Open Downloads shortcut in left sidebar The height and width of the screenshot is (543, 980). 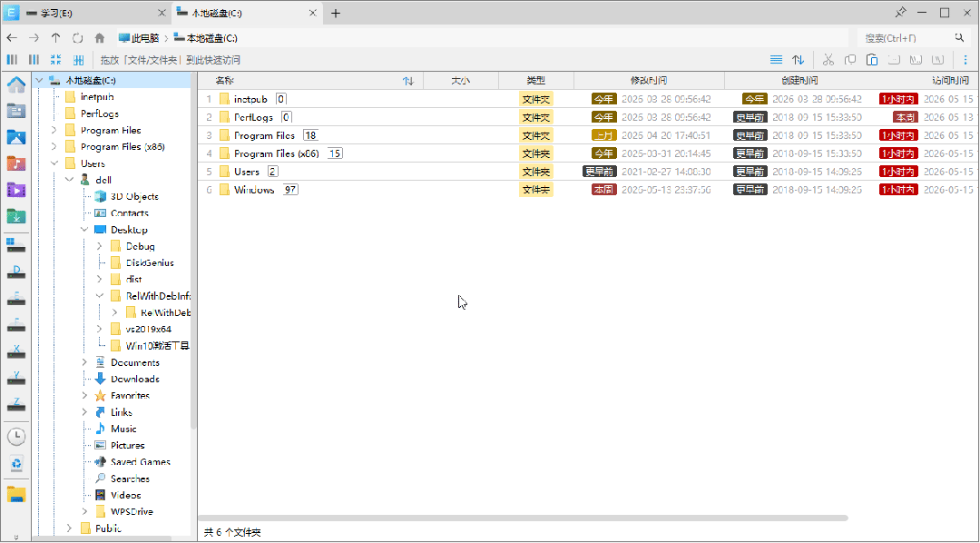coord(16,216)
